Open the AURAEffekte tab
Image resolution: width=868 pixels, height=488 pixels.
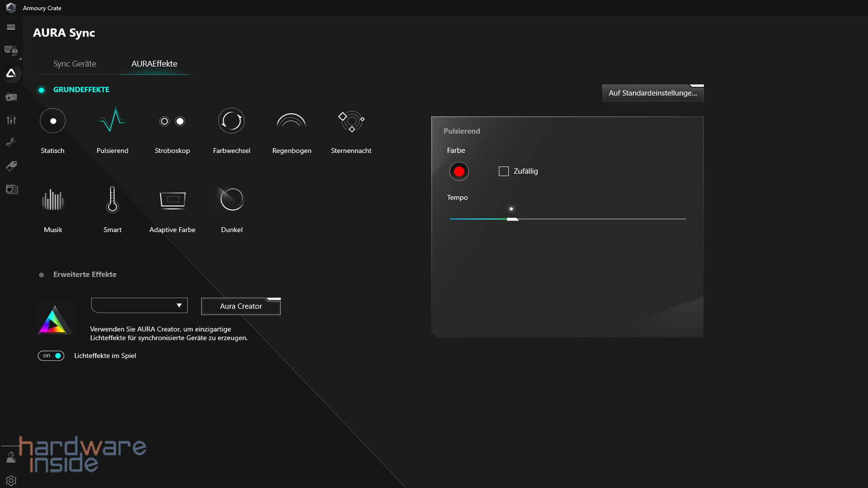click(x=154, y=64)
